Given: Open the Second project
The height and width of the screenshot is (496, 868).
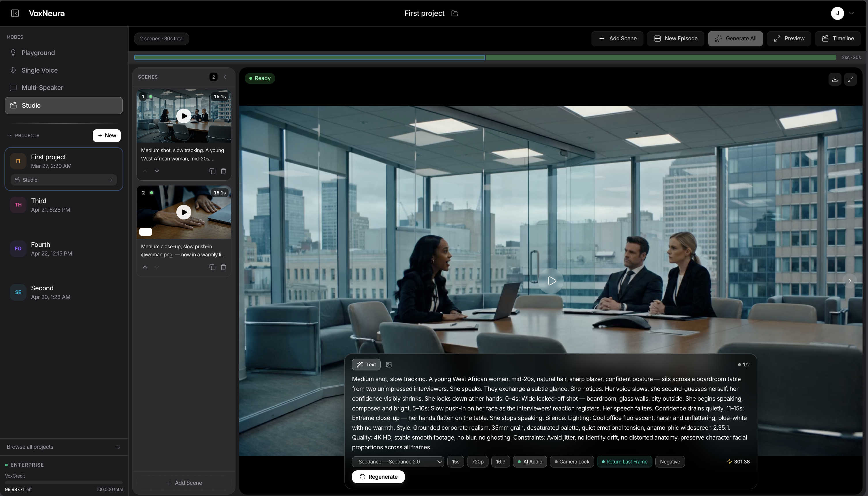Looking at the screenshot, I should pyautogui.click(x=64, y=292).
